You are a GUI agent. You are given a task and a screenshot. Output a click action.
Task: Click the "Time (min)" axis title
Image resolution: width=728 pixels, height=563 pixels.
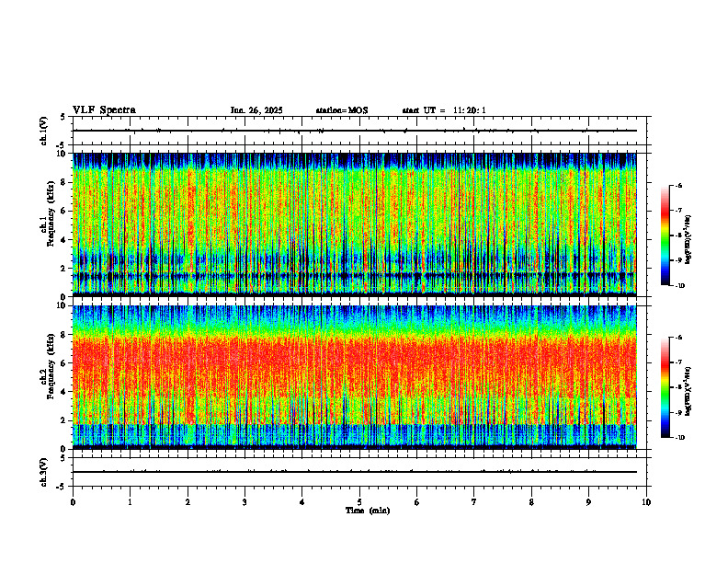(x=368, y=511)
